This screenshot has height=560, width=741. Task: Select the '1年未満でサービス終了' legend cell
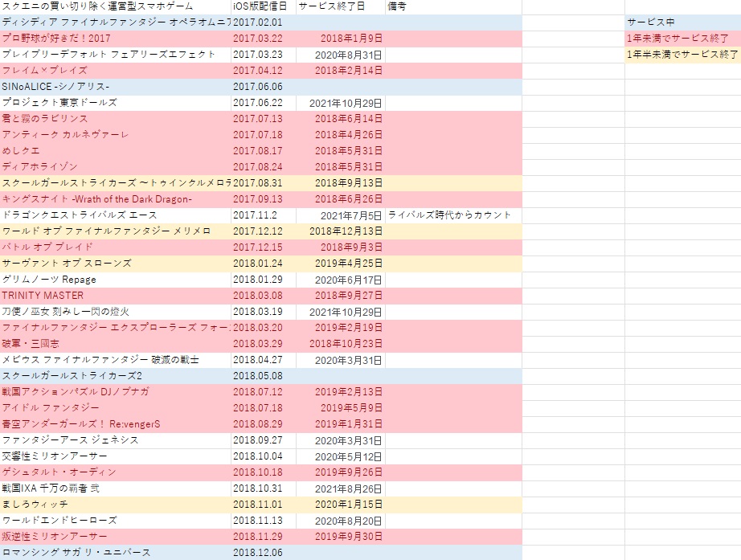(683, 39)
